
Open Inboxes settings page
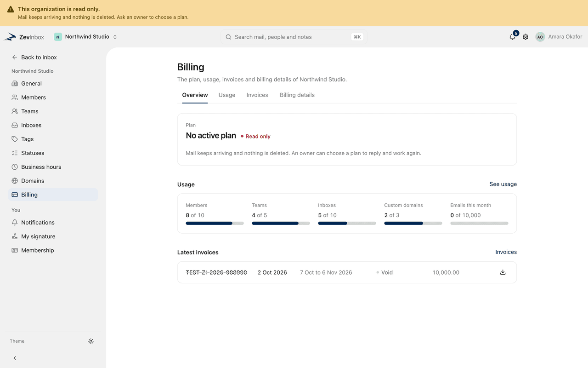point(53,125)
